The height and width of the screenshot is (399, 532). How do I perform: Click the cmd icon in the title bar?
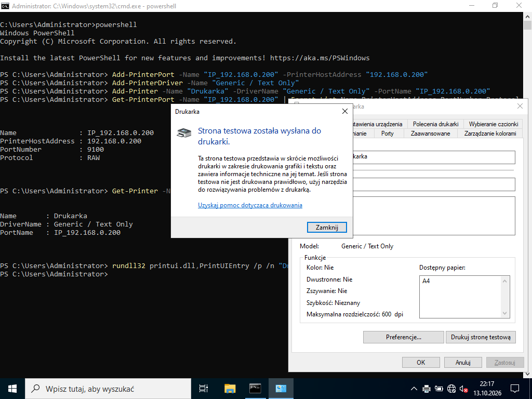pyautogui.click(x=5, y=6)
